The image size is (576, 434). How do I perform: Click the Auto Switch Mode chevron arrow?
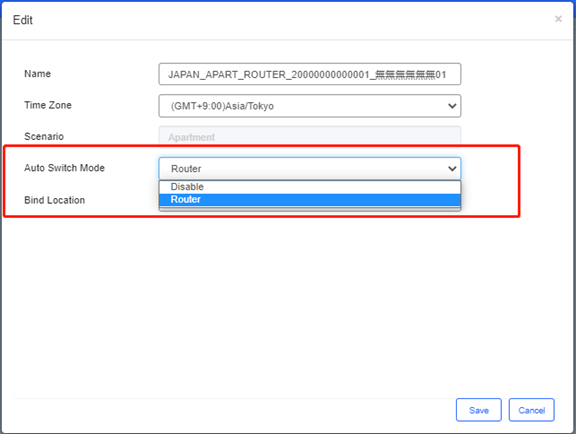pyautogui.click(x=452, y=169)
